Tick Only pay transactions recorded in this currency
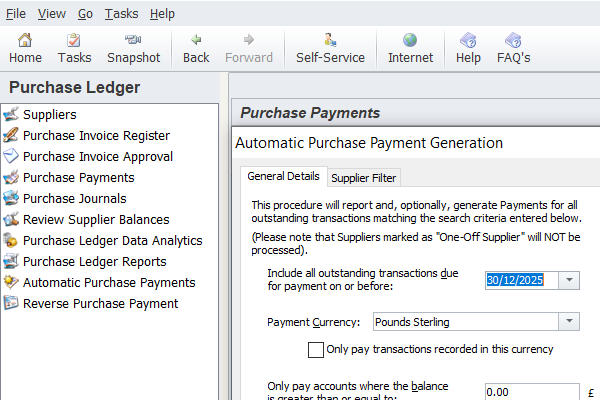600x400 pixels. (316, 349)
